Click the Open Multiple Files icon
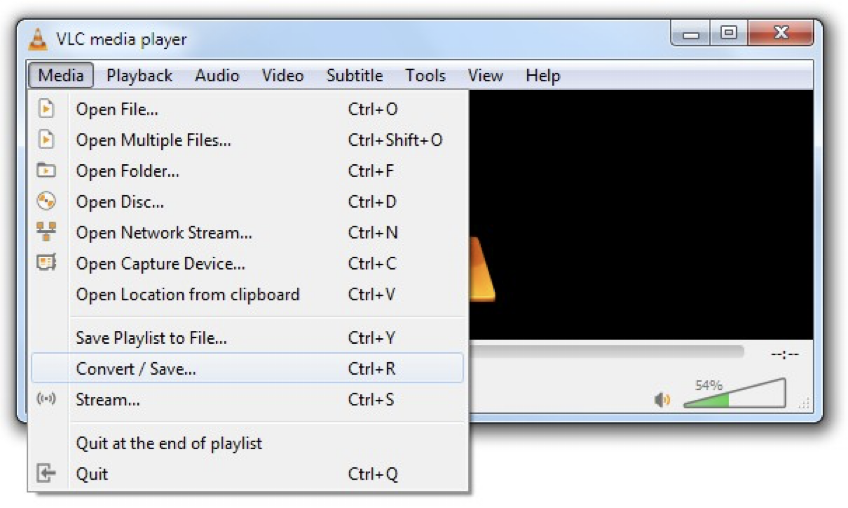The width and height of the screenshot is (848, 508). click(x=47, y=140)
